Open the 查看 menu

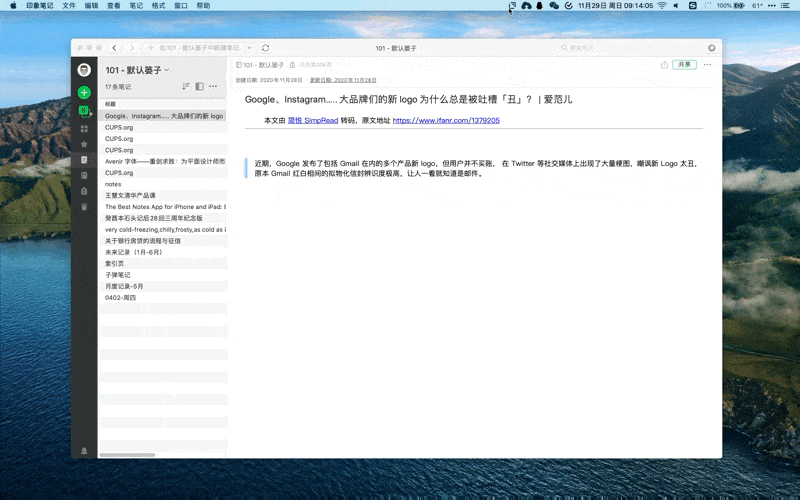pos(114,6)
